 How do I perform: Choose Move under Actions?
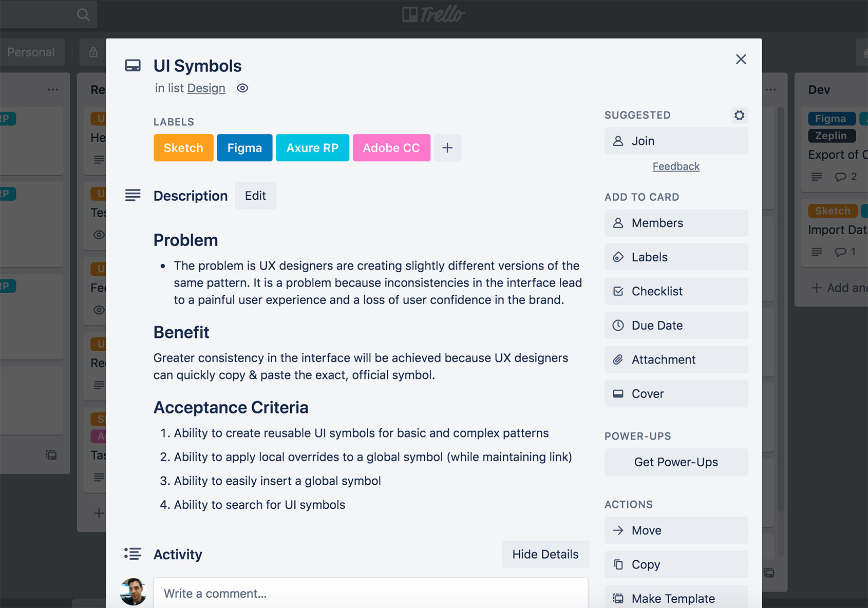[676, 530]
